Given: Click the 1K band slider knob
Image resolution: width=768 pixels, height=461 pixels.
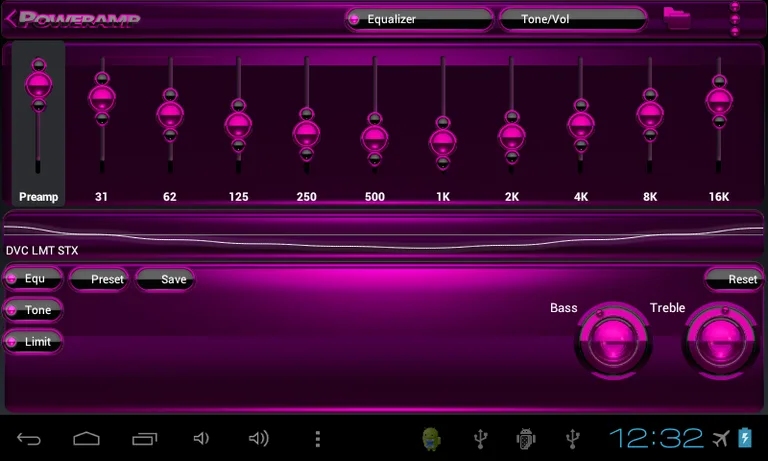Looking at the screenshot, I should (x=443, y=142).
